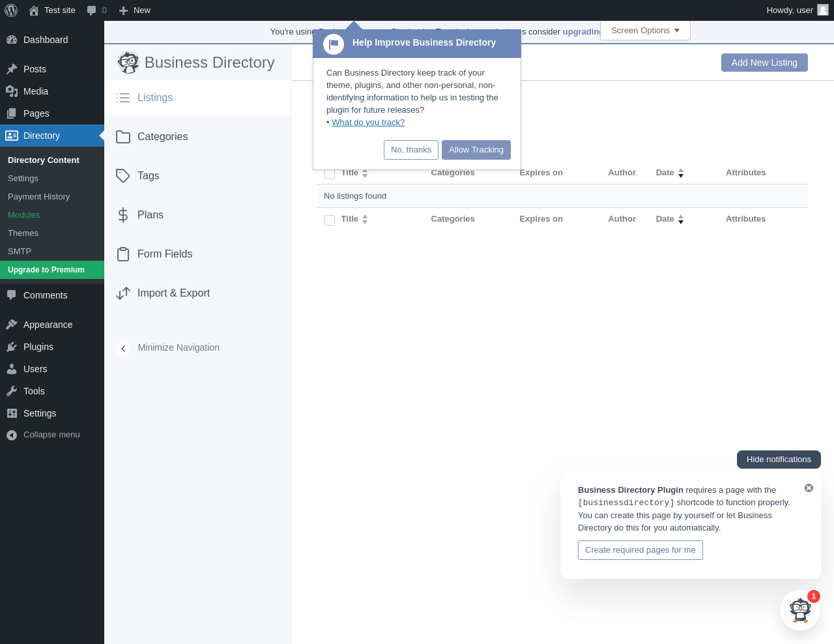This screenshot has height=644, width=834.
Task: Tick the select-all checkbox in table header
Action: tap(330, 174)
